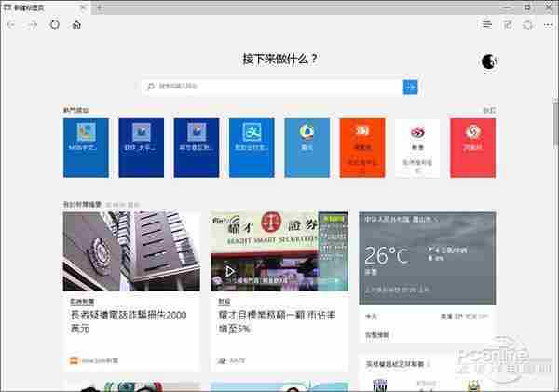Screen dimensions: 559x392
Task: Click the blue search go arrow
Action: pos(410,87)
